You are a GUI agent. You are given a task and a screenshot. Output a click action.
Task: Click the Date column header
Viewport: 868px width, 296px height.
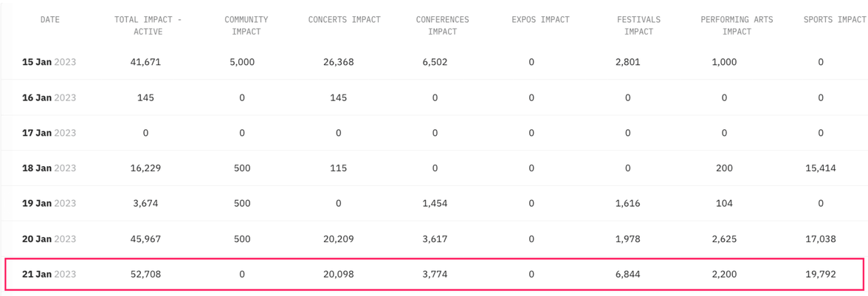[x=50, y=20]
